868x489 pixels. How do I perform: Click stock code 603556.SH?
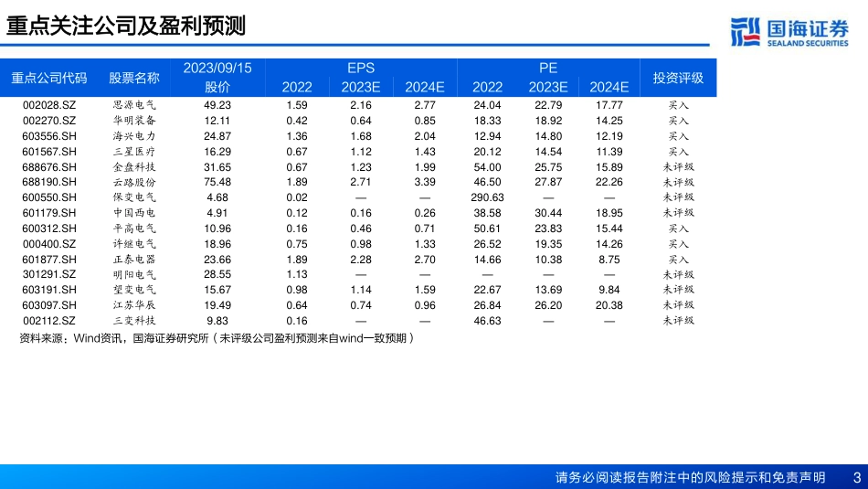[49, 136]
